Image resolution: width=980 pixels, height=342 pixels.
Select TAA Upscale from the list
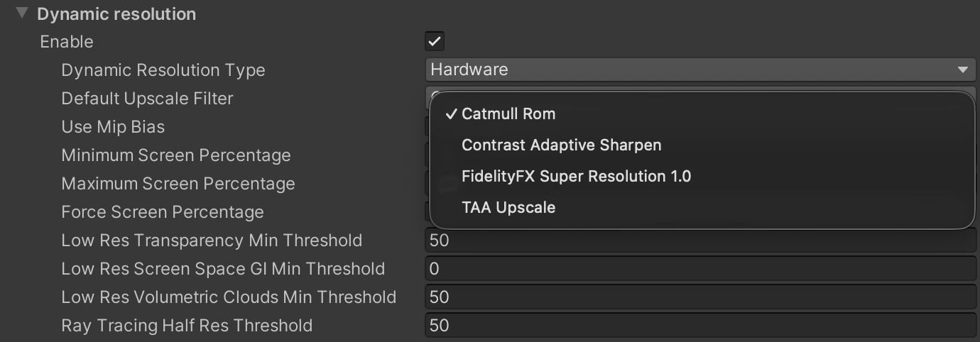click(508, 208)
